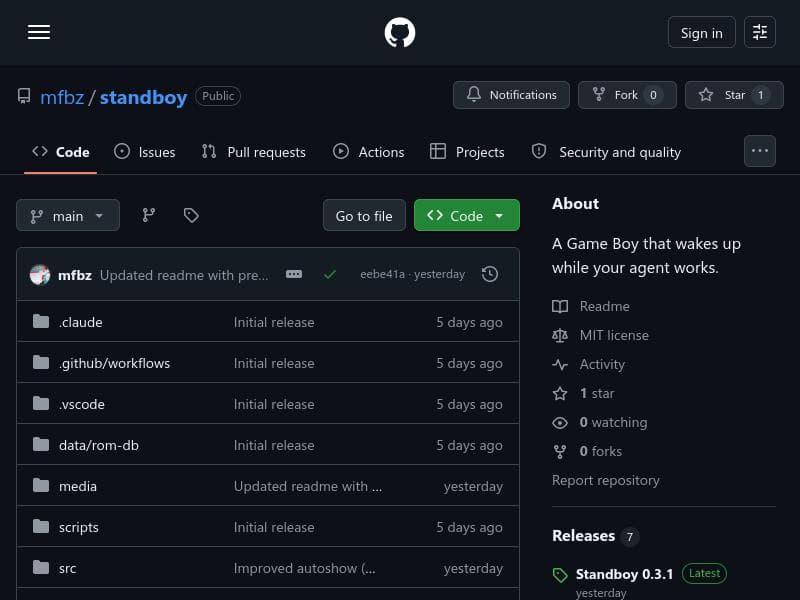Image resolution: width=800 pixels, height=600 pixels.
Task: View commit history clock icon
Action: point(490,274)
